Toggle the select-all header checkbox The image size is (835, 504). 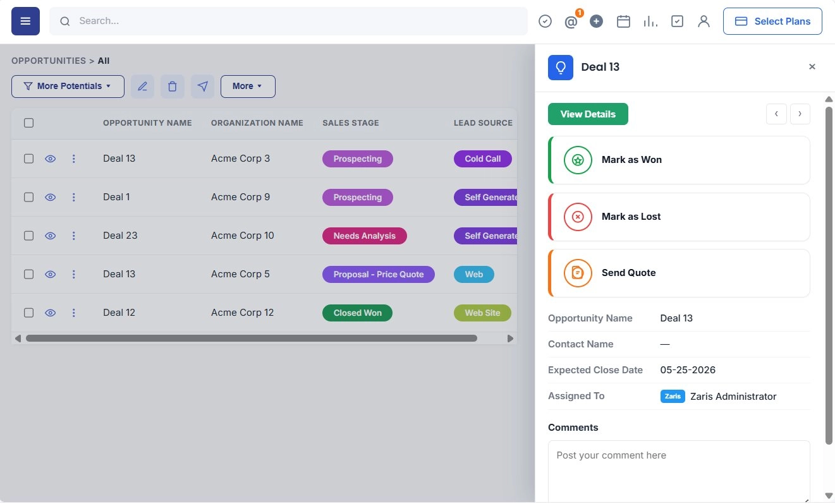pos(28,123)
